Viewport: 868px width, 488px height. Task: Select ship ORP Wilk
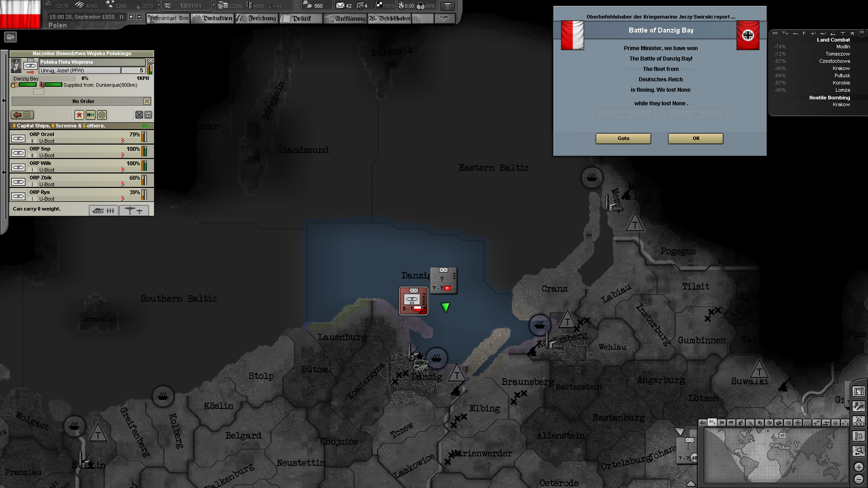[x=81, y=166]
